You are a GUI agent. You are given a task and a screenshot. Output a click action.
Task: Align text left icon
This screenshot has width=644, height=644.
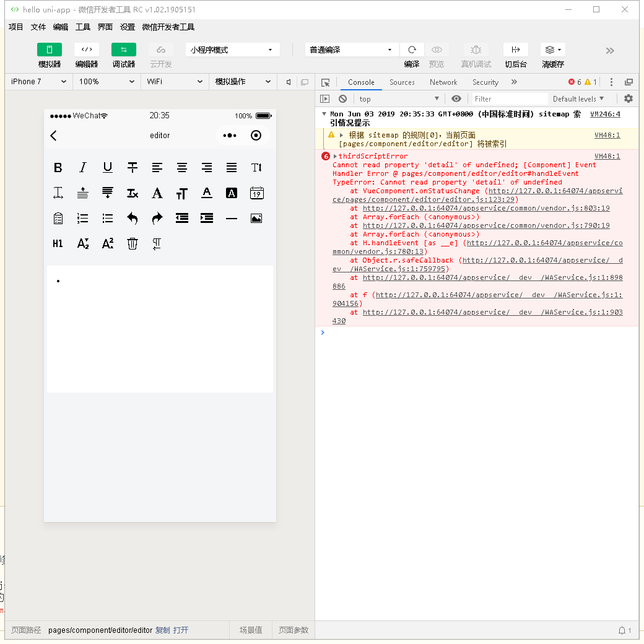point(157,168)
